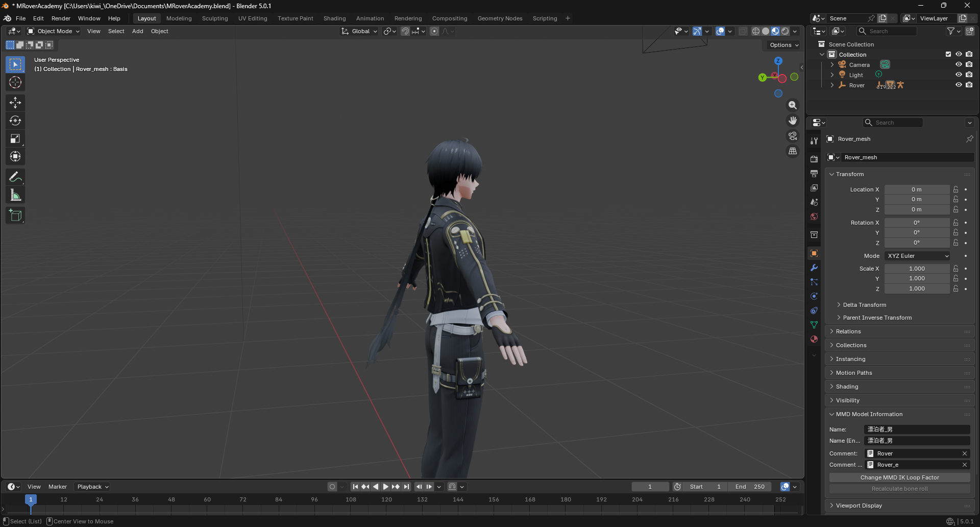
Task: Toggle snapping magnet in the header
Action: 405,31
